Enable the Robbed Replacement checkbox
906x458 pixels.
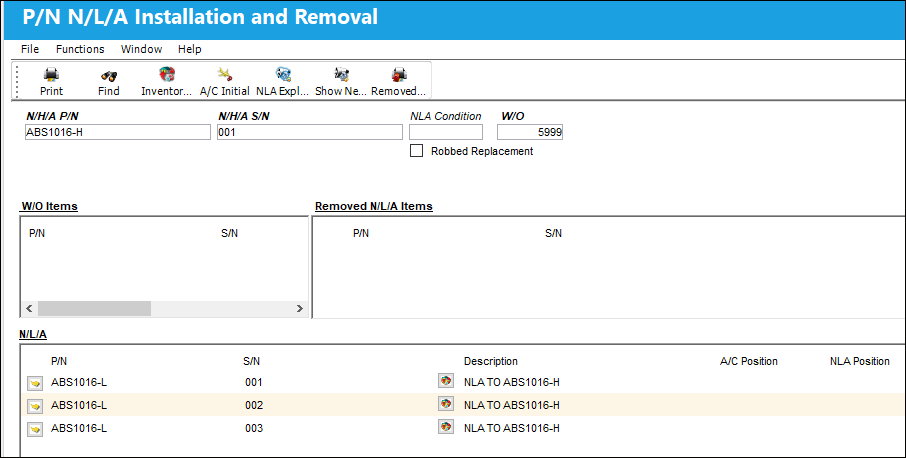click(x=416, y=151)
